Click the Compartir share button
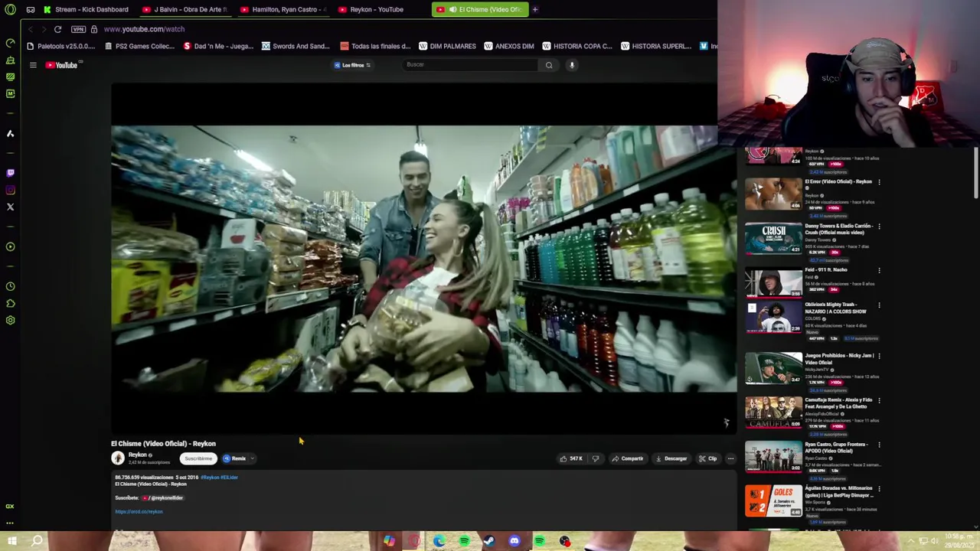Screen dimensions: 980x551 coord(627,458)
